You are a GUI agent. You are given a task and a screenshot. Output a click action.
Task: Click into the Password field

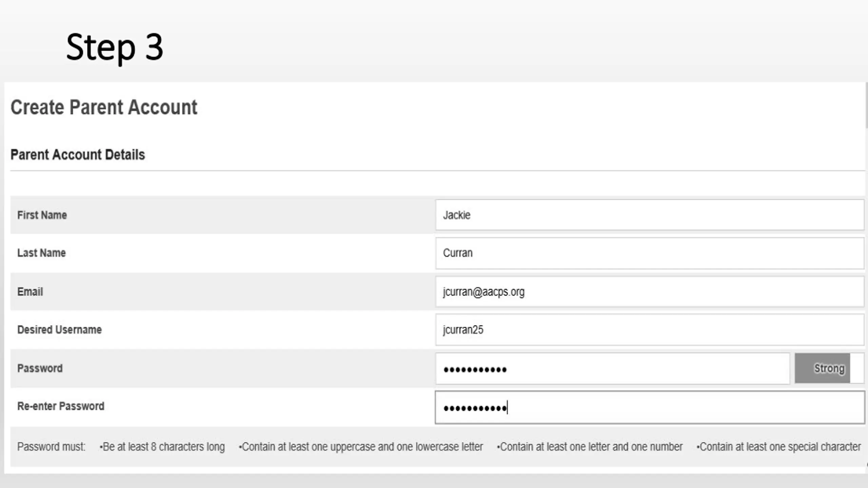tap(612, 368)
